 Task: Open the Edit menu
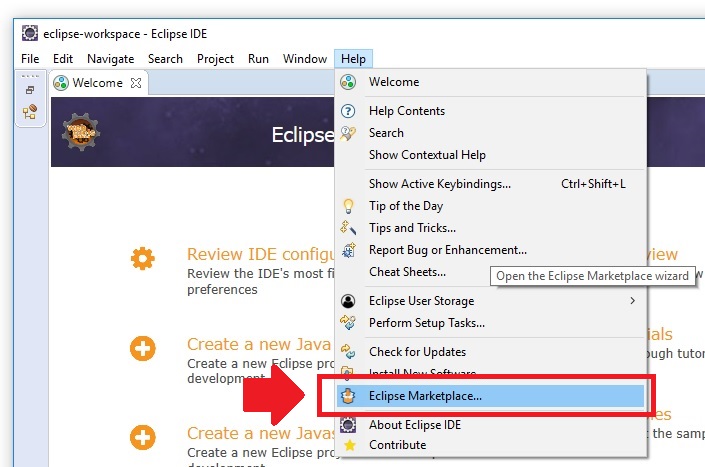click(63, 59)
